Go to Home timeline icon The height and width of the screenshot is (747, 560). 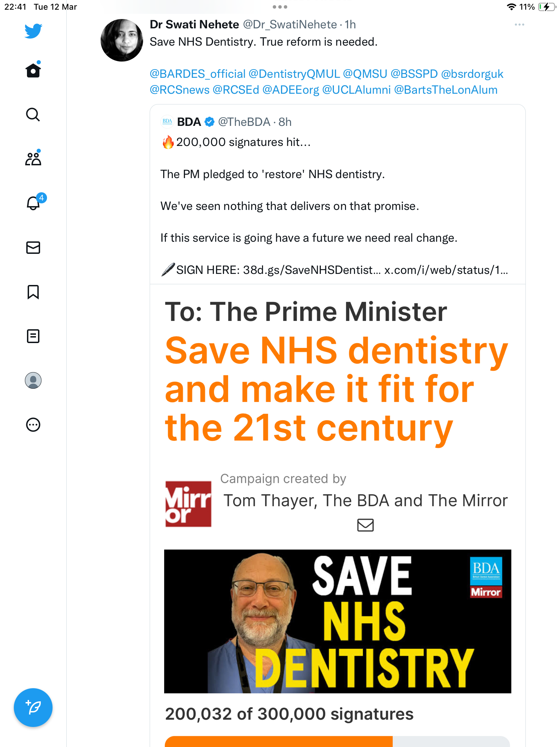pyautogui.click(x=33, y=70)
